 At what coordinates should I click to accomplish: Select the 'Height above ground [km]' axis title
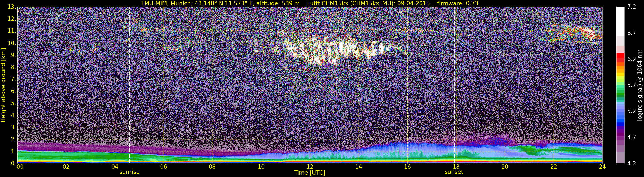click(x=3, y=85)
